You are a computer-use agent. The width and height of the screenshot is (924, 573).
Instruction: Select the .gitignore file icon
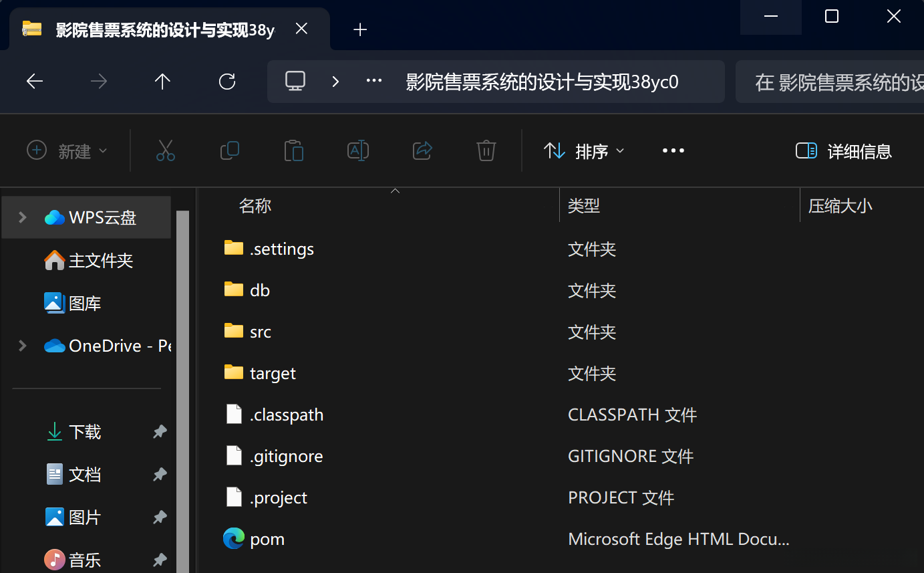tap(234, 456)
